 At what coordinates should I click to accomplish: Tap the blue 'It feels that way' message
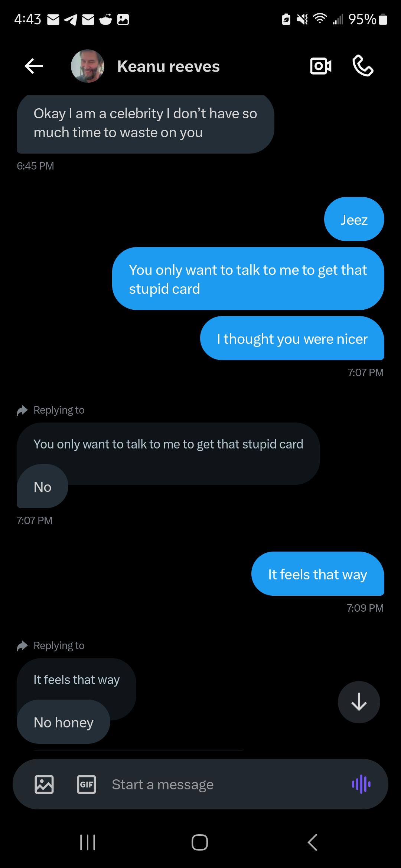point(317,574)
